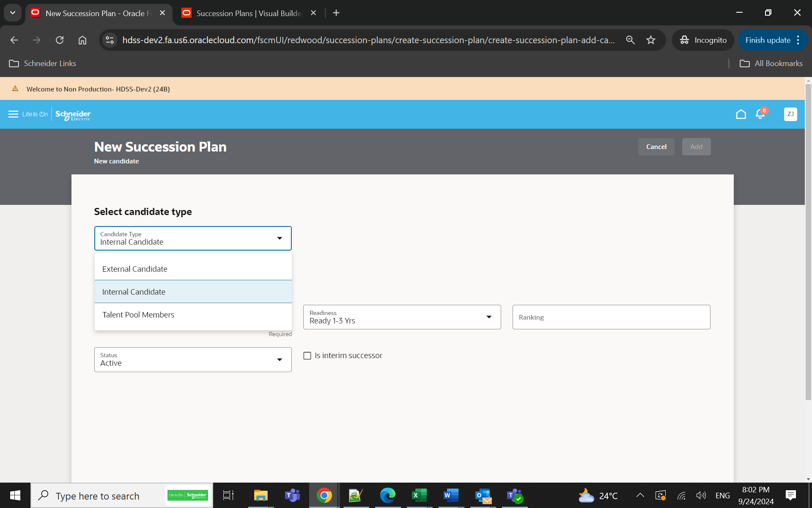Click the home icon in the blue header
The height and width of the screenshot is (508, 812).
click(741, 114)
